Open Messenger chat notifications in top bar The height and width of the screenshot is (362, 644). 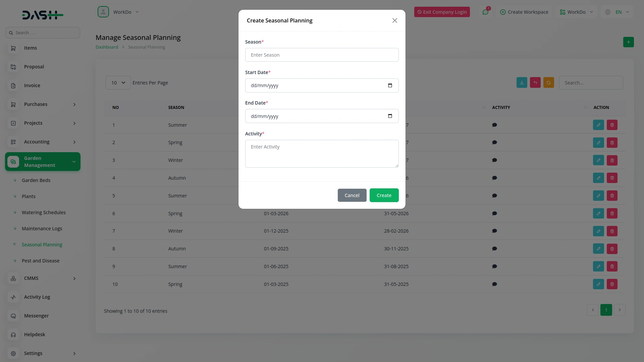486,12
